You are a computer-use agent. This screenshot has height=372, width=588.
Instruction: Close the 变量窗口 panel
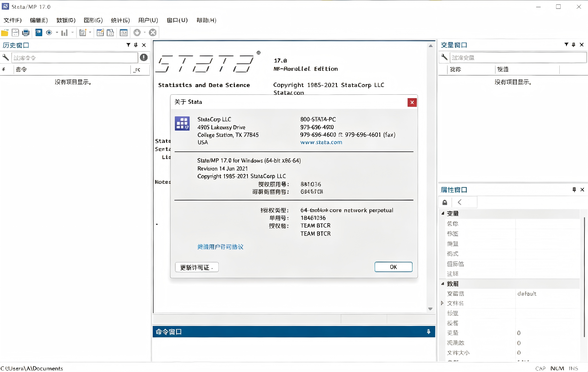582,45
